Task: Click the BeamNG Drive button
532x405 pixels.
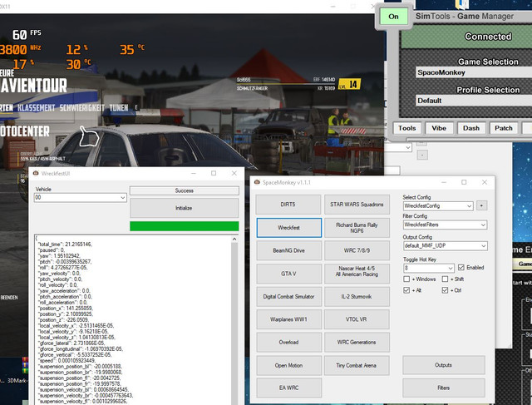Action: point(288,250)
